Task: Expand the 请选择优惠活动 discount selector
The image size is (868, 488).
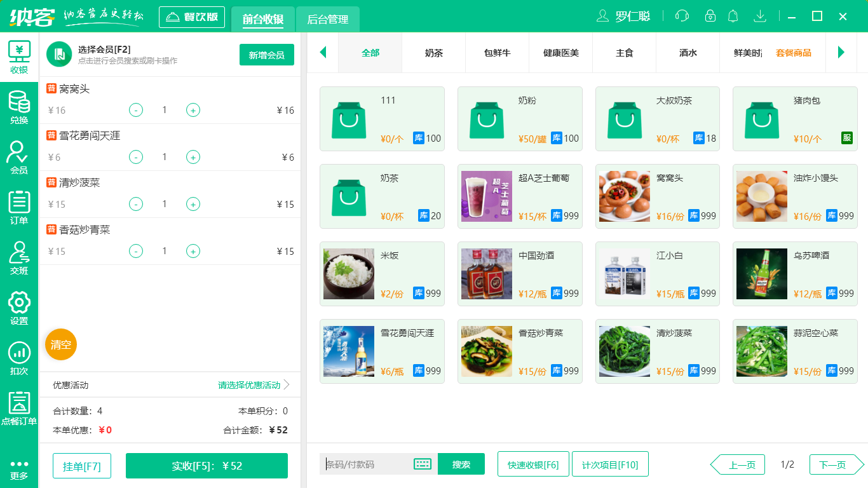Action: [249, 384]
